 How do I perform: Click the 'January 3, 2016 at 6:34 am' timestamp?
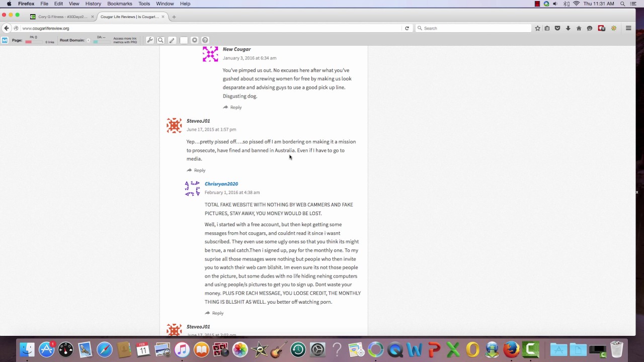click(250, 58)
